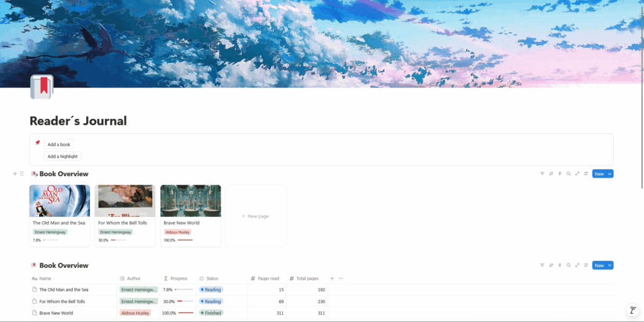This screenshot has height=322, width=644.
Task: Open Reading status dropdown for The Old Man and the Sea
Action: [x=211, y=290]
